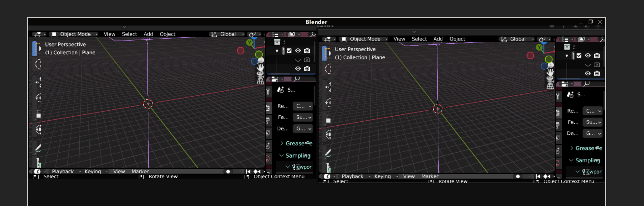The image size is (644, 206).
Task: Open the Add menu in left viewport header
Action: click(148, 34)
